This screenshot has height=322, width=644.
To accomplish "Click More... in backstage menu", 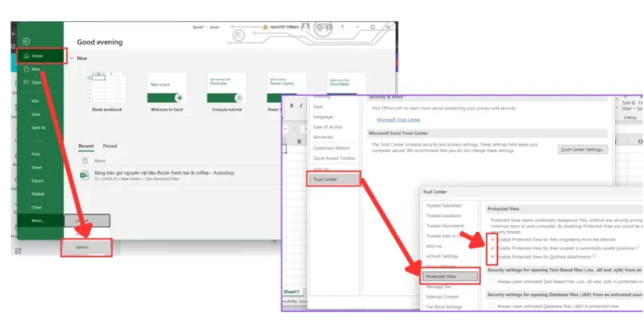I will pyautogui.click(x=41, y=221).
